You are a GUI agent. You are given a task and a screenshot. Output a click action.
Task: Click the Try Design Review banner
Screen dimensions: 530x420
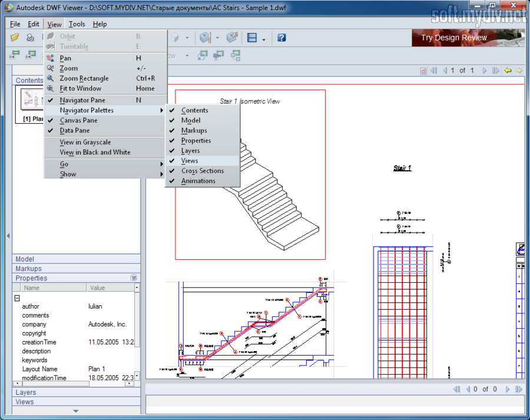tap(468, 38)
